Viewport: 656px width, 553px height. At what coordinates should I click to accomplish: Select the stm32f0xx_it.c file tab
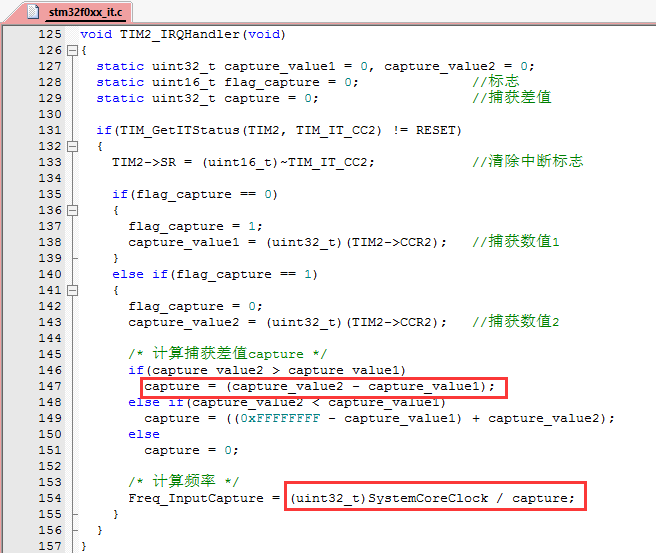[x=85, y=12]
